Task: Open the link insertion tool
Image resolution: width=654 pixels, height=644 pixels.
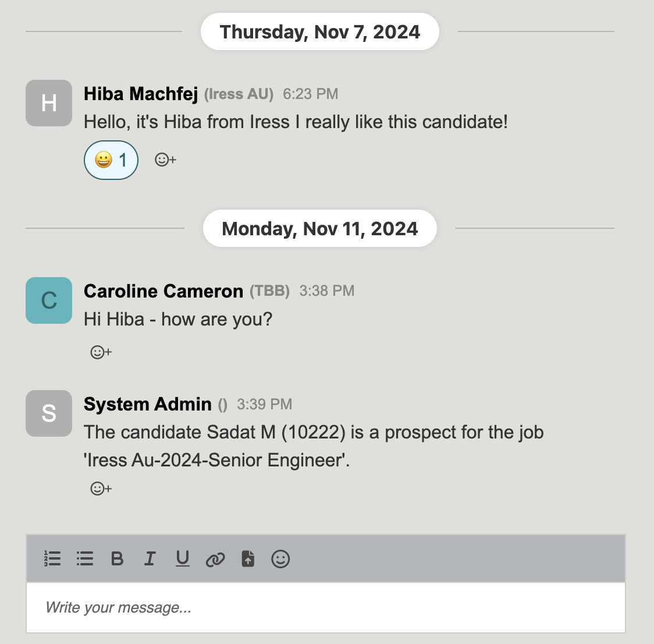Action: [x=215, y=559]
